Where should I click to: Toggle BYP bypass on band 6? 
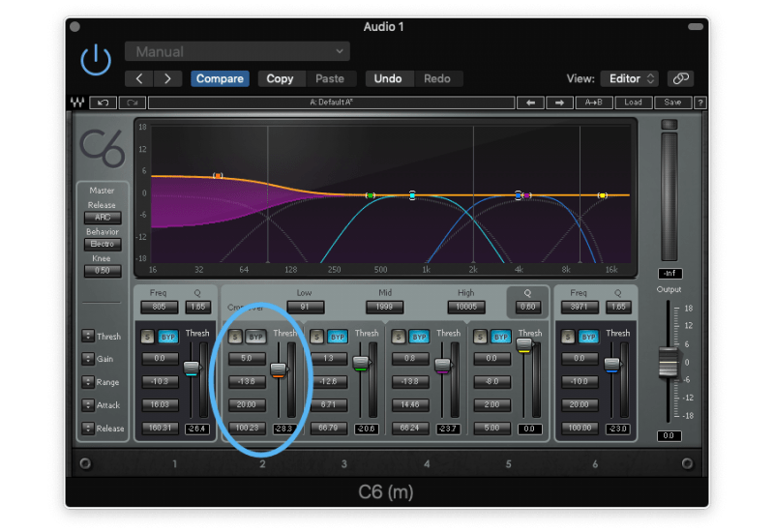(x=589, y=337)
